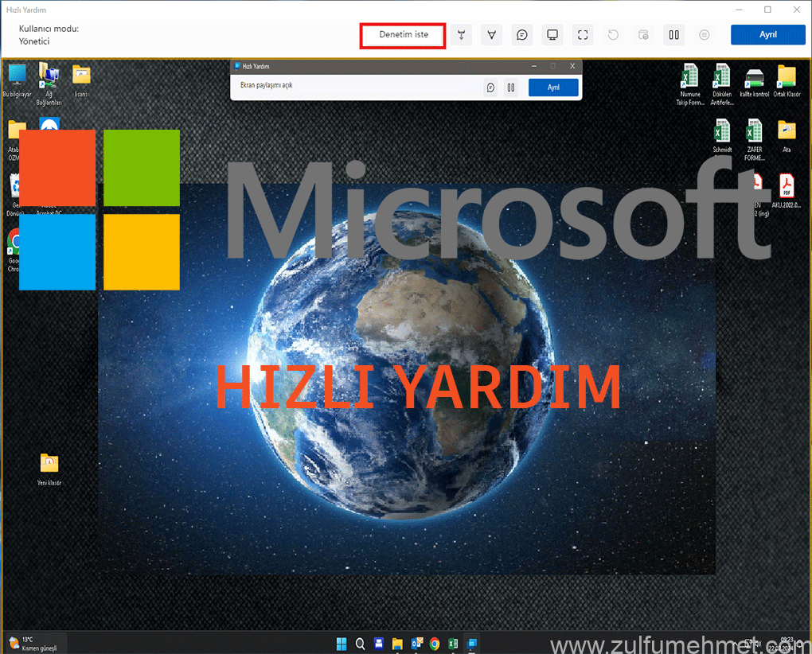Viewport: 812px width, 654px height.
Task: Click the Windows Start button on taskbar
Action: 342,644
